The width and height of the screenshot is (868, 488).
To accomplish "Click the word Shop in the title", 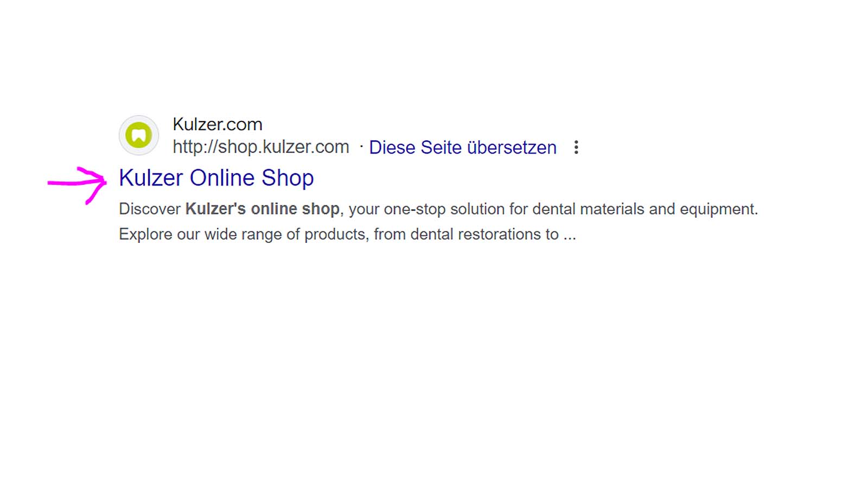I will click(288, 178).
